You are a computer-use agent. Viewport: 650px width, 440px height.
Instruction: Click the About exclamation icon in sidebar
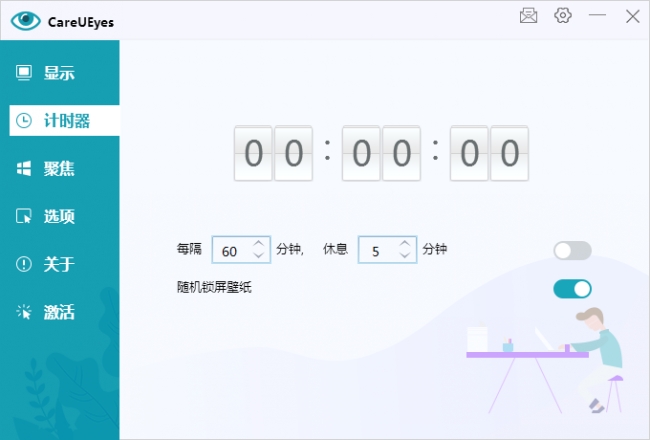pyautogui.click(x=24, y=265)
